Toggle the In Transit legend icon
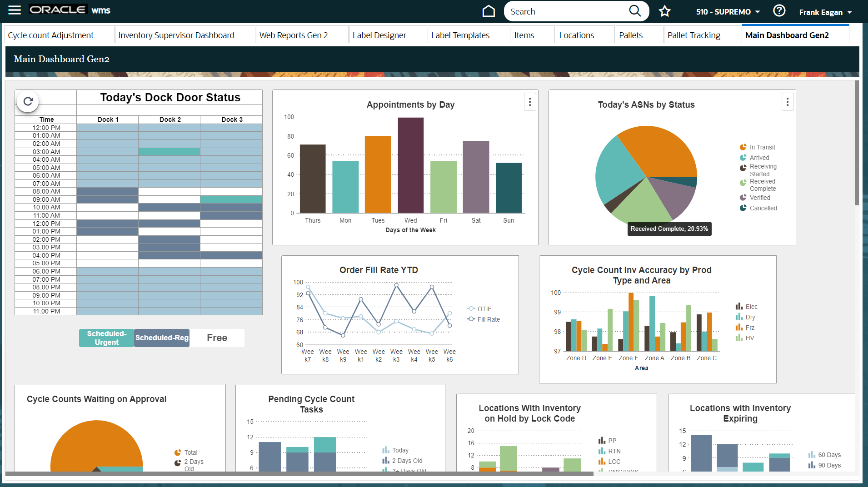868x487 pixels. pos(743,147)
